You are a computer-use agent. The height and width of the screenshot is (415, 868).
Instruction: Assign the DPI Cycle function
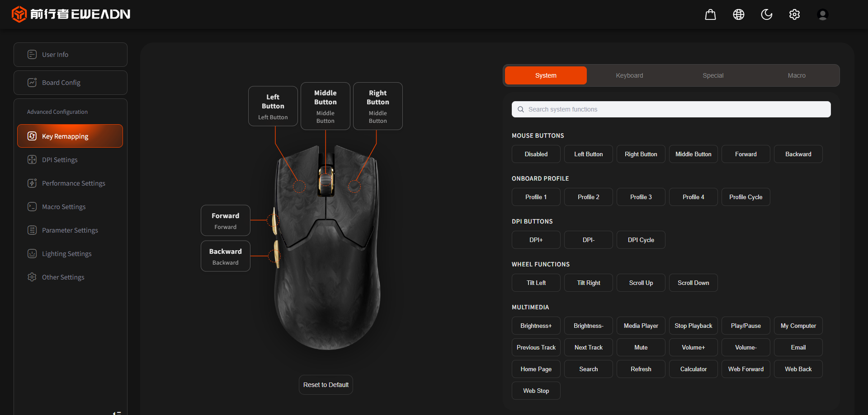coord(641,240)
